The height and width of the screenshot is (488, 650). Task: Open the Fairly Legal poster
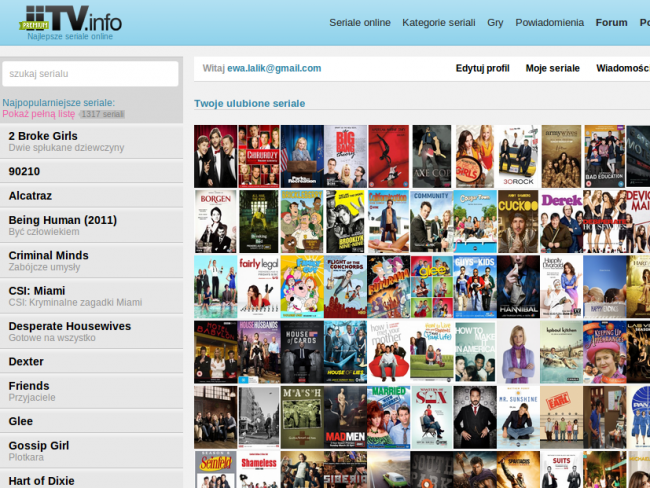pyautogui.click(x=259, y=287)
